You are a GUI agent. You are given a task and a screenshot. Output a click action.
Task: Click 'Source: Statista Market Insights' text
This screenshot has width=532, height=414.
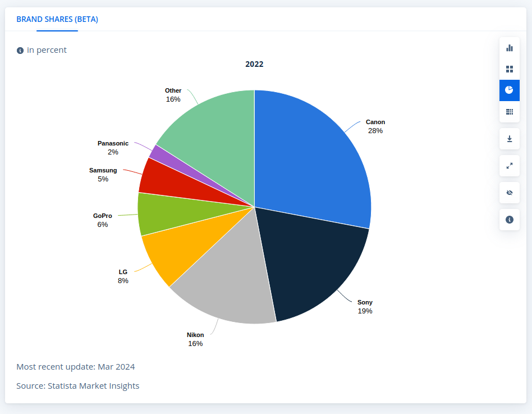(78, 386)
